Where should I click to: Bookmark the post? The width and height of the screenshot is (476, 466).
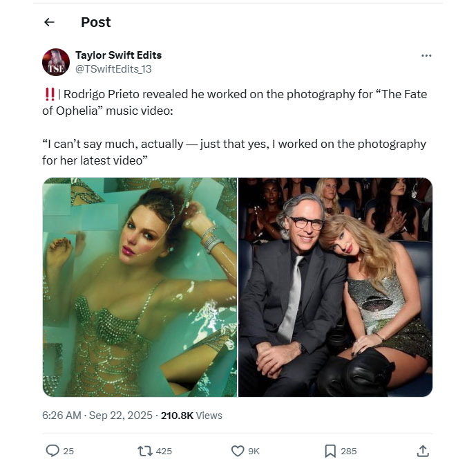[x=330, y=451]
